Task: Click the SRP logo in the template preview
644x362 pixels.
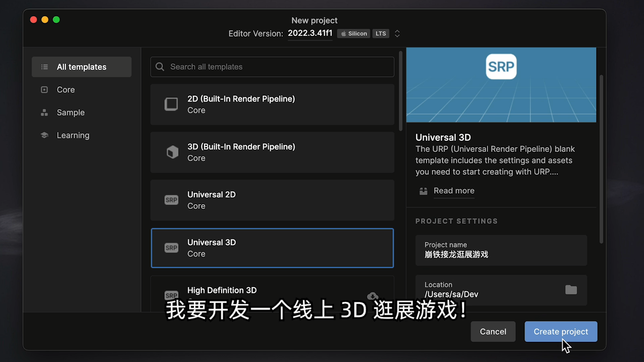Action: (x=501, y=67)
